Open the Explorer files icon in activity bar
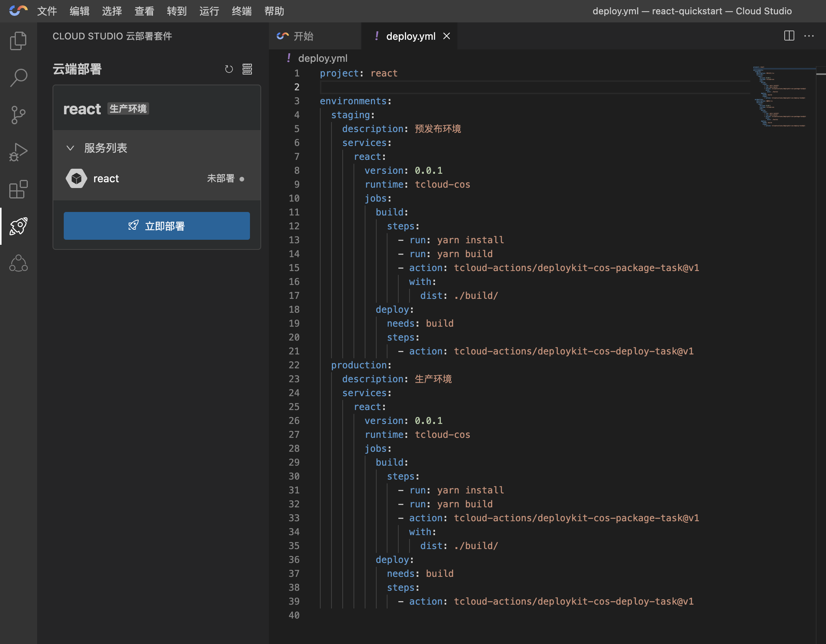826x644 pixels. tap(18, 41)
